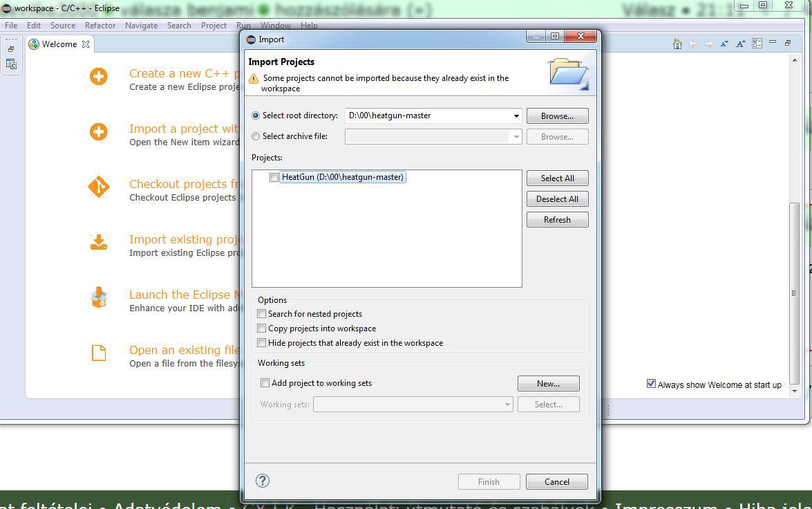Open the root directory dropdown arrow
Image resolution: width=812 pixels, height=509 pixels.
[x=516, y=115]
